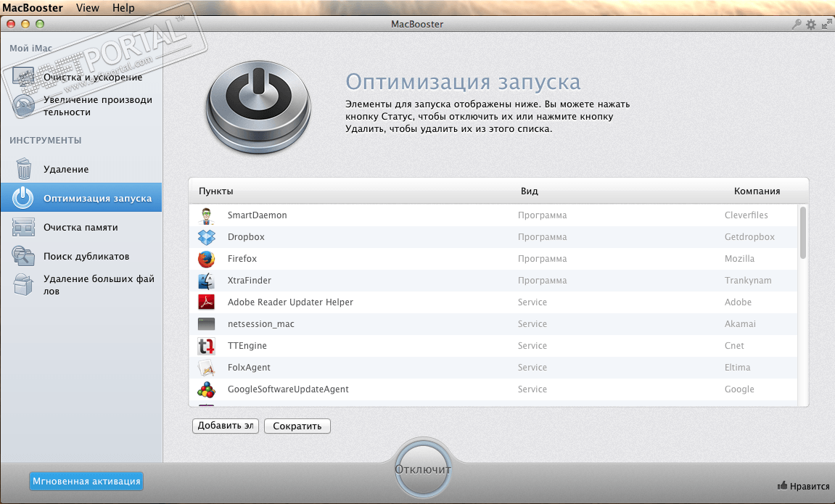Image resolution: width=835 pixels, height=504 pixels.
Task: Click the large power button graphic
Action: tap(258, 107)
